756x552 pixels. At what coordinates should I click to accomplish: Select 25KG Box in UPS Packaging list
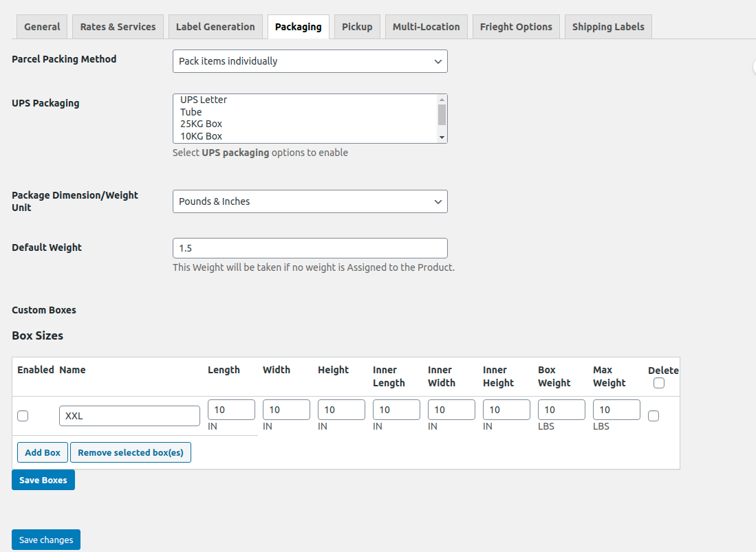coord(202,124)
